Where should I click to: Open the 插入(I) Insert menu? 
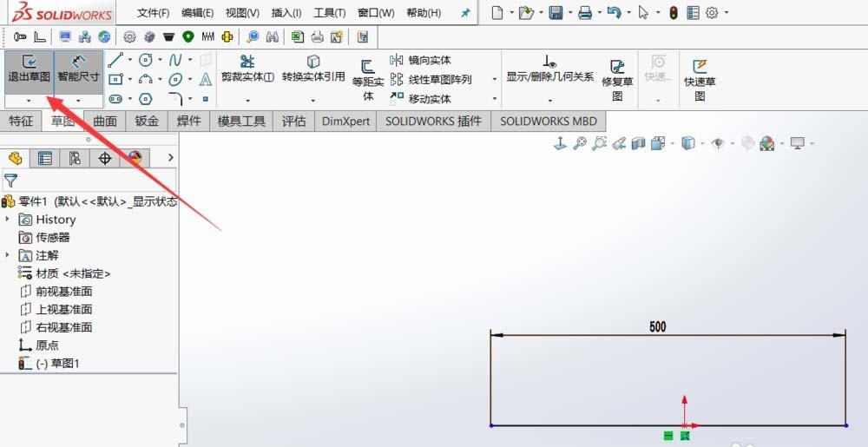point(286,13)
